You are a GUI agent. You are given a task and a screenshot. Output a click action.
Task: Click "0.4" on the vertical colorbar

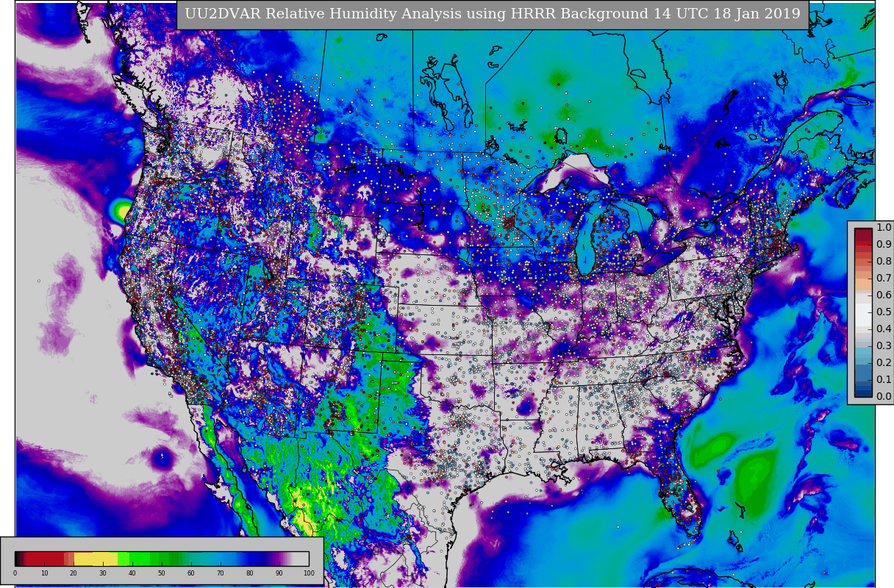tap(884, 329)
